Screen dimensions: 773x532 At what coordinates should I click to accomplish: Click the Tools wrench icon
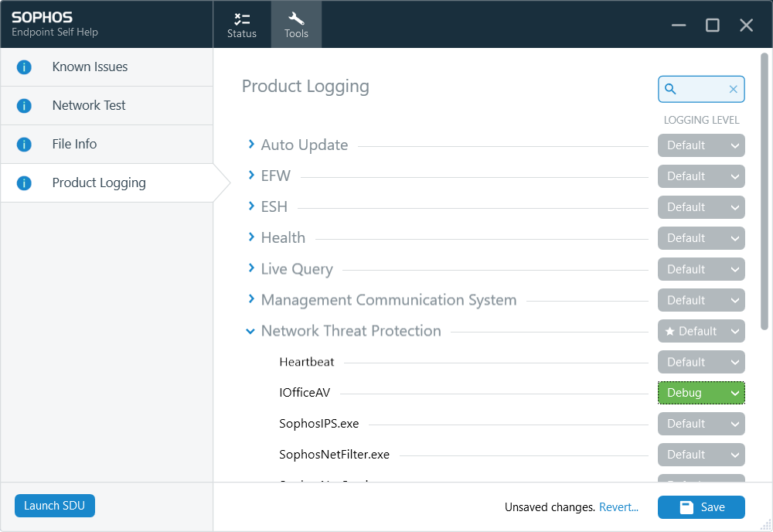coord(296,19)
